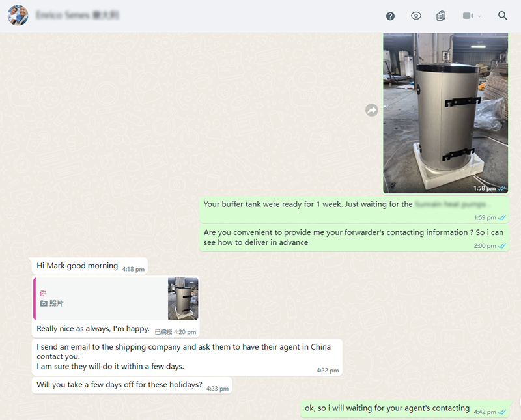Click the 4:22 pm timestamp

pyautogui.click(x=328, y=370)
